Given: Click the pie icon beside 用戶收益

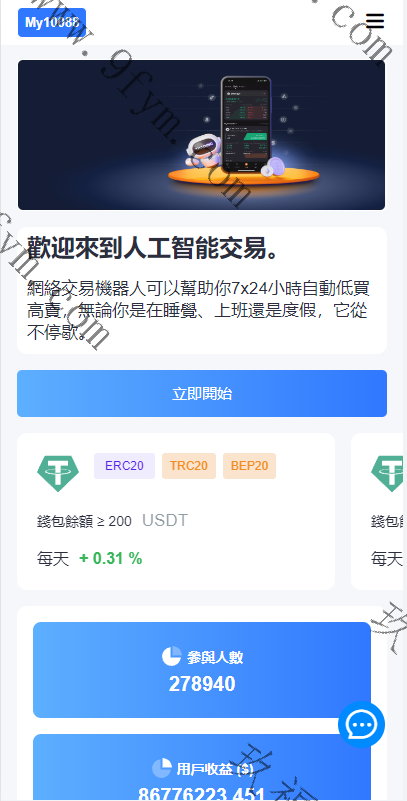Looking at the screenshot, I should click(162, 767).
